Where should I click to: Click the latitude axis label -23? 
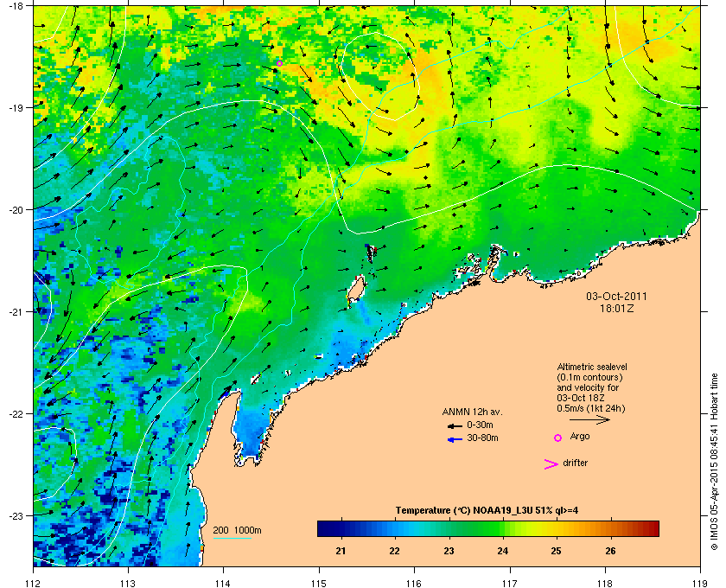coord(16,515)
